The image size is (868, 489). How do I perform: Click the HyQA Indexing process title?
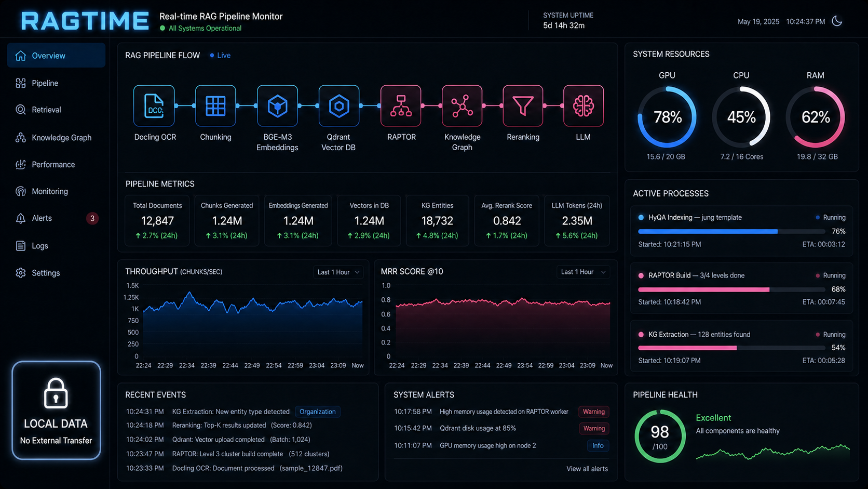tap(695, 218)
